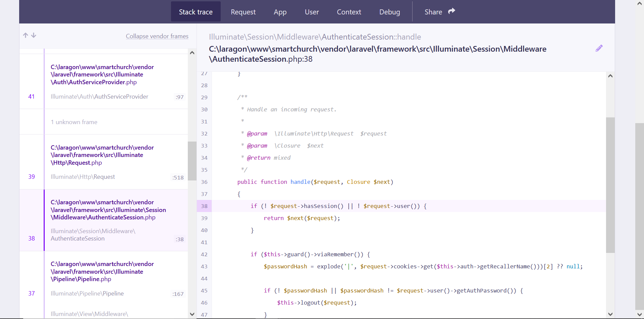Click the 'public function handle' code line

point(315,182)
